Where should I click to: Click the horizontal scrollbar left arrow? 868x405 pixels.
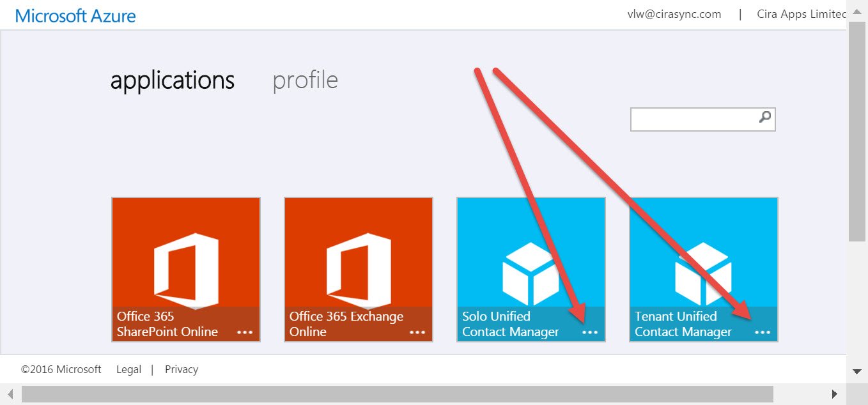click(x=10, y=394)
